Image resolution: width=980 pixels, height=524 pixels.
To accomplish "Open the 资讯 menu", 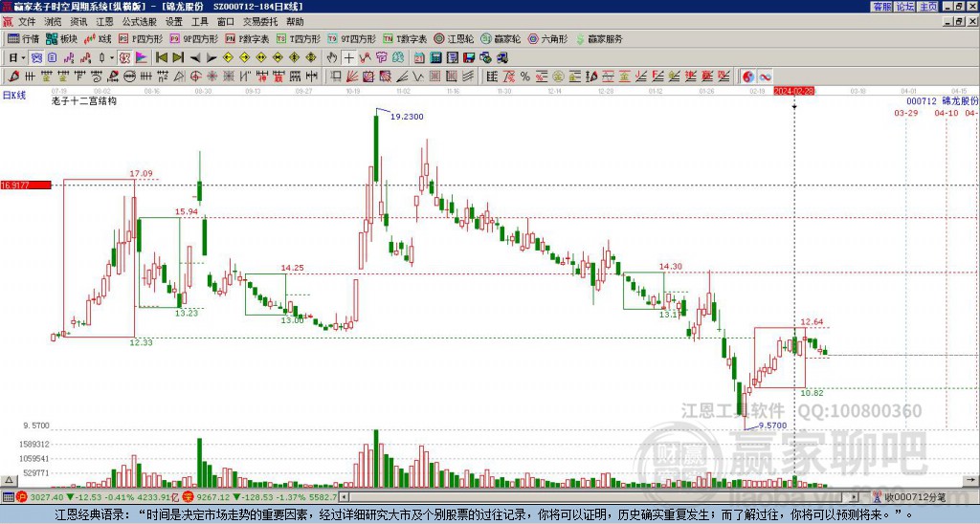I will point(78,22).
